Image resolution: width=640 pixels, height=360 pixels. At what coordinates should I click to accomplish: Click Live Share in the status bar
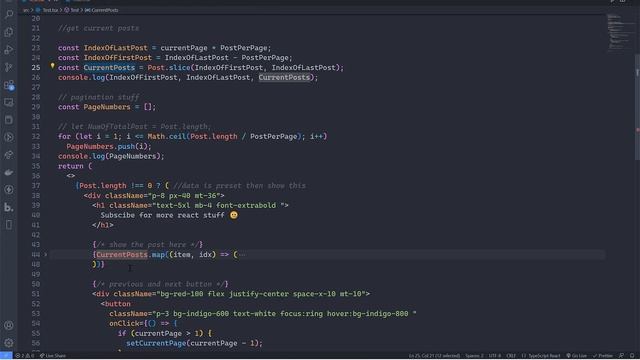(53, 356)
